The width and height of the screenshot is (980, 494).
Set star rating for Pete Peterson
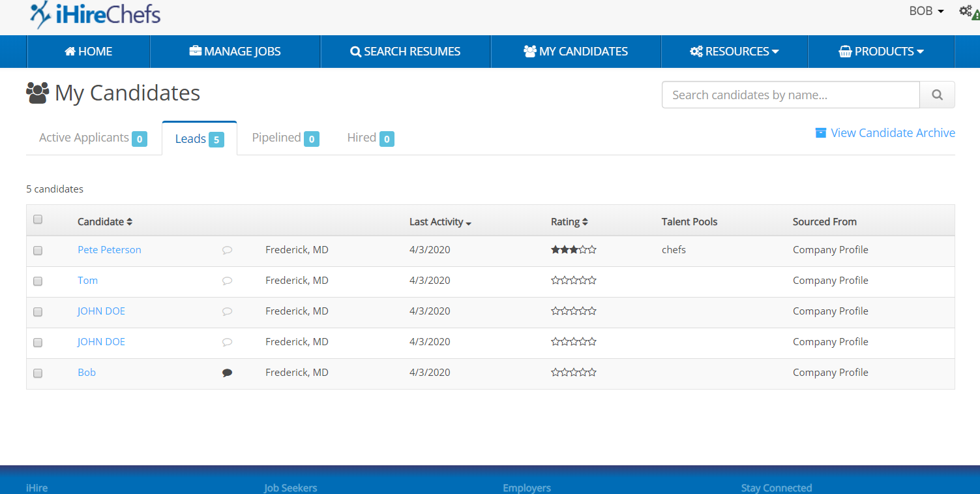(x=574, y=250)
